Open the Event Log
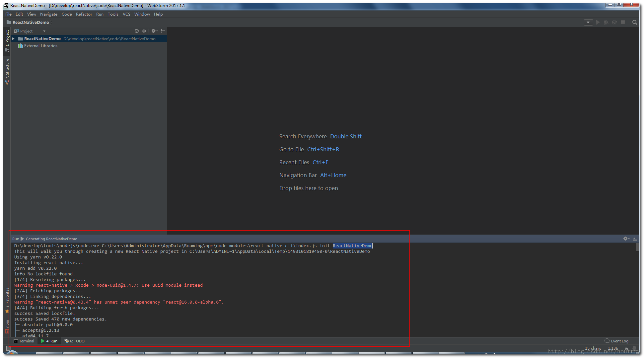This screenshot has width=644, height=358. point(616,341)
